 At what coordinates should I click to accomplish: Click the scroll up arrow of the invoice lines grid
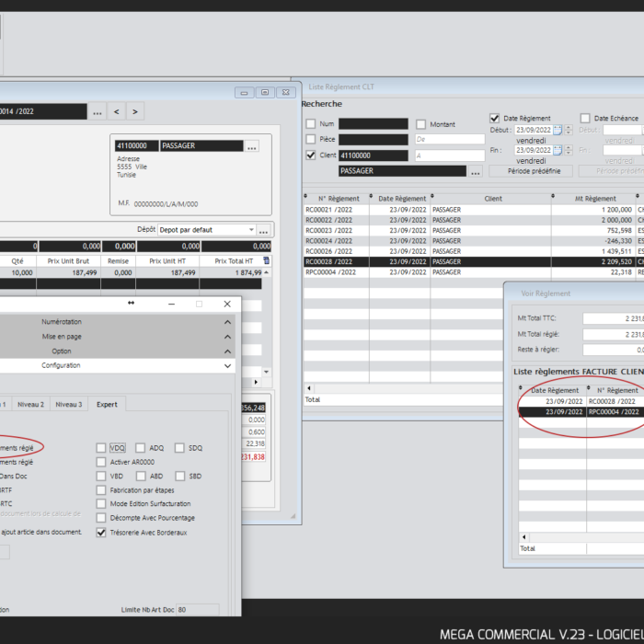266,272
